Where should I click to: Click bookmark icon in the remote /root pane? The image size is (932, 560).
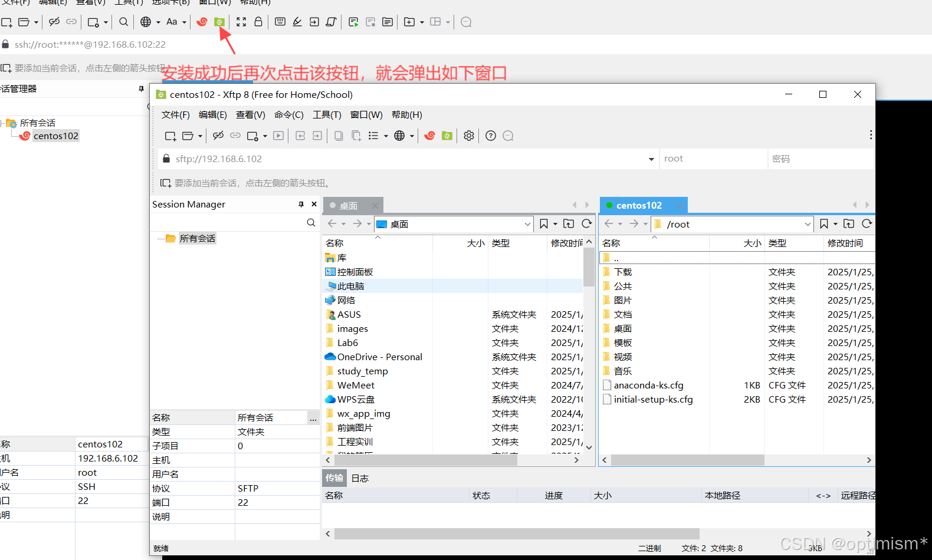[x=824, y=223]
